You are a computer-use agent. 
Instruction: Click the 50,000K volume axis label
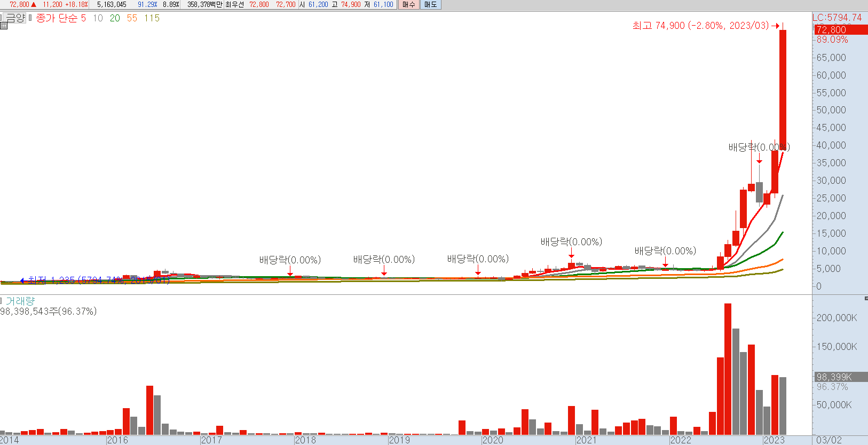834,405
